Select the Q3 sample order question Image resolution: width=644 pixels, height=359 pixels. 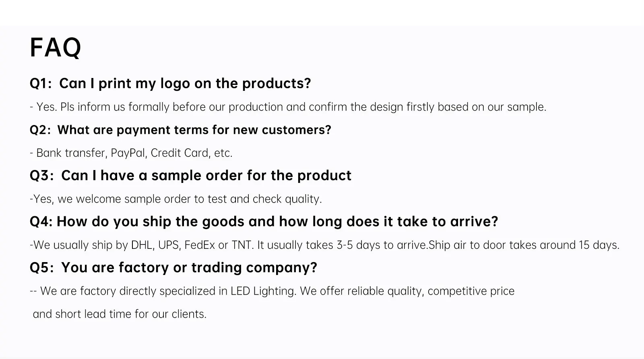click(x=190, y=176)
